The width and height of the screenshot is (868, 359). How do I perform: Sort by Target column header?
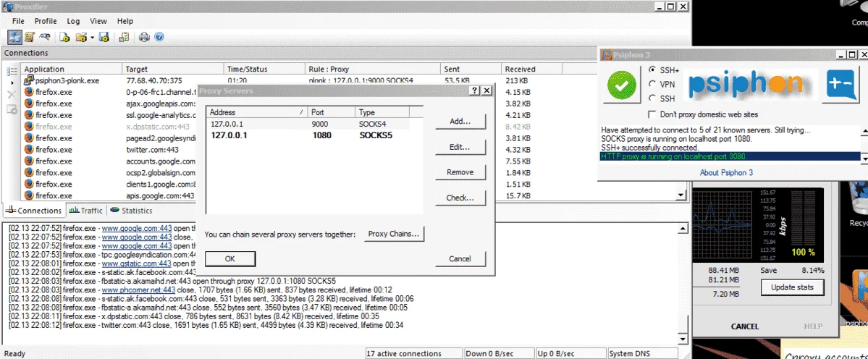click(x=173, y=69)
